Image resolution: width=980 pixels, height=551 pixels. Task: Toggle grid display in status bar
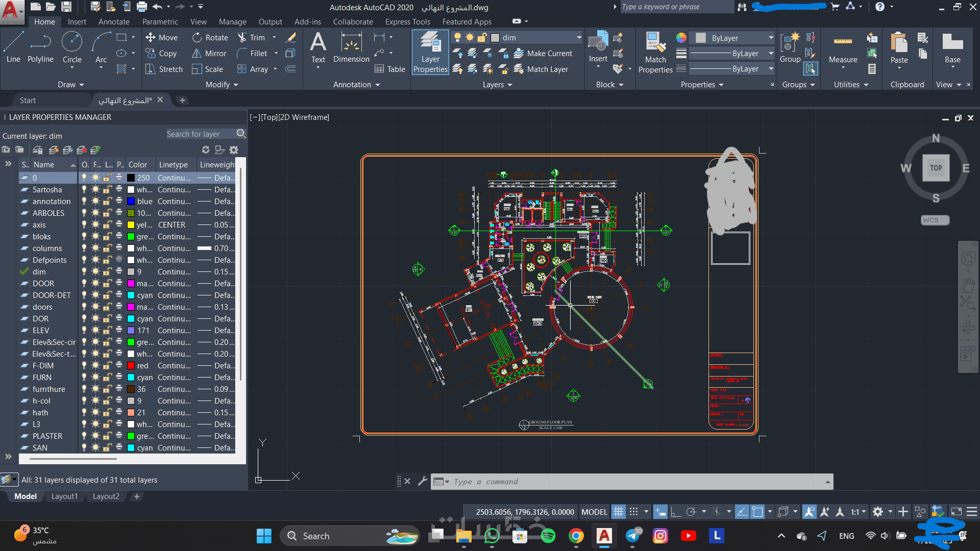point(618,512)
